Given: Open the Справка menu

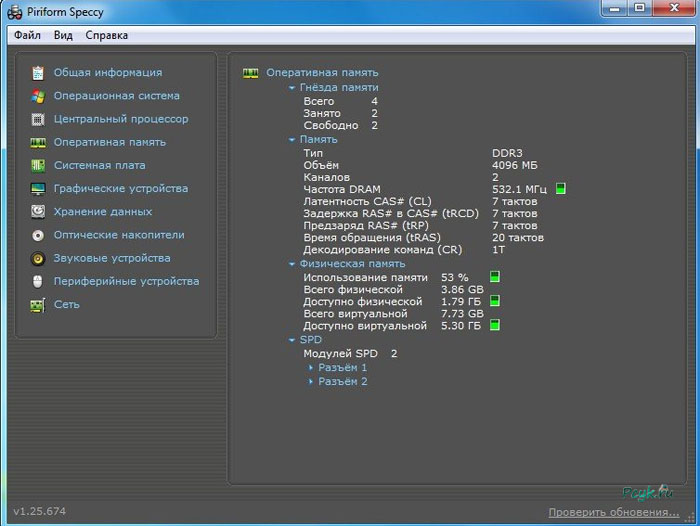Looking at the screenshot, I should [x=106, y=35].
